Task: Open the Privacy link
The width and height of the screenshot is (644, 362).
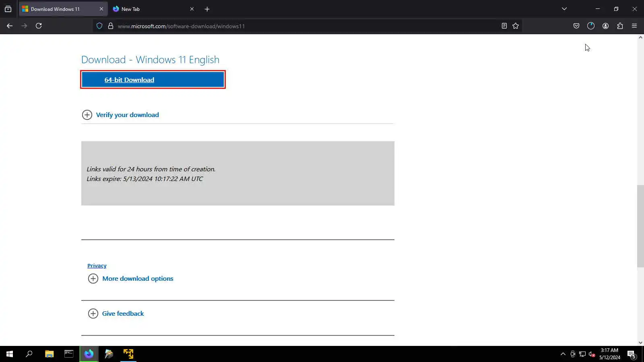Action: [x=97, y=266]
